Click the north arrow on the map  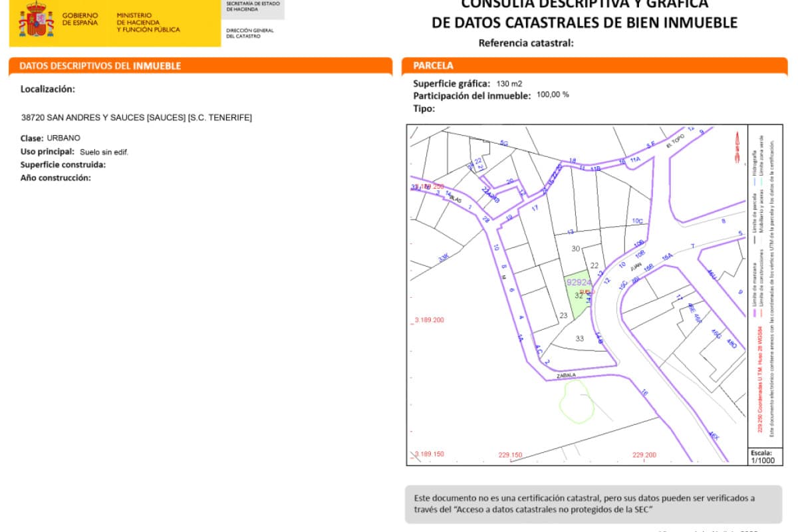737,147
